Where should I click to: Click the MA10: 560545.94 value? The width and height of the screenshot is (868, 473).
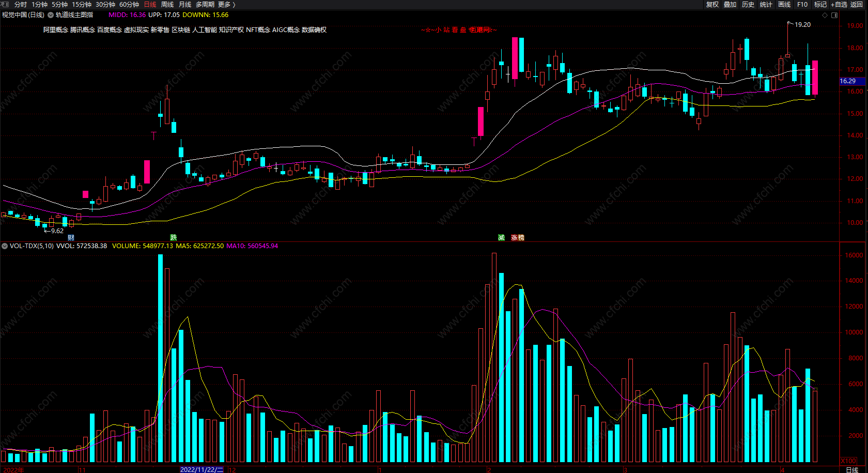[252, 246]
